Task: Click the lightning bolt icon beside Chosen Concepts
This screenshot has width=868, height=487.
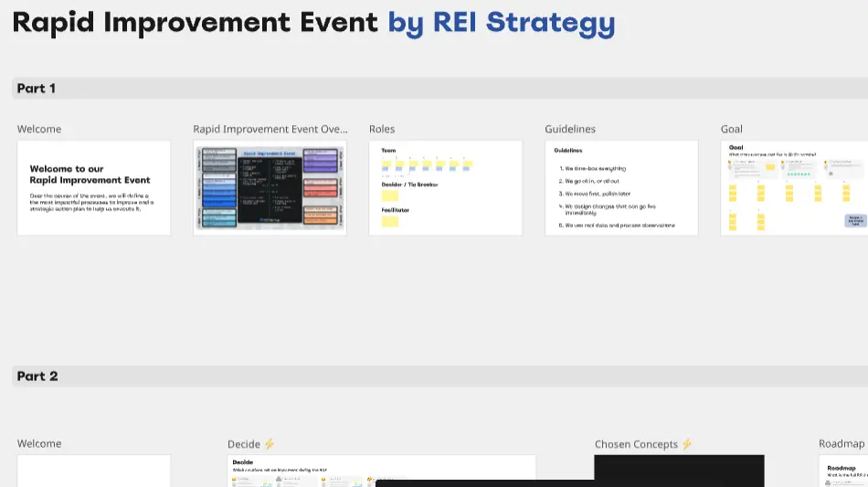Action: point(687,444)
